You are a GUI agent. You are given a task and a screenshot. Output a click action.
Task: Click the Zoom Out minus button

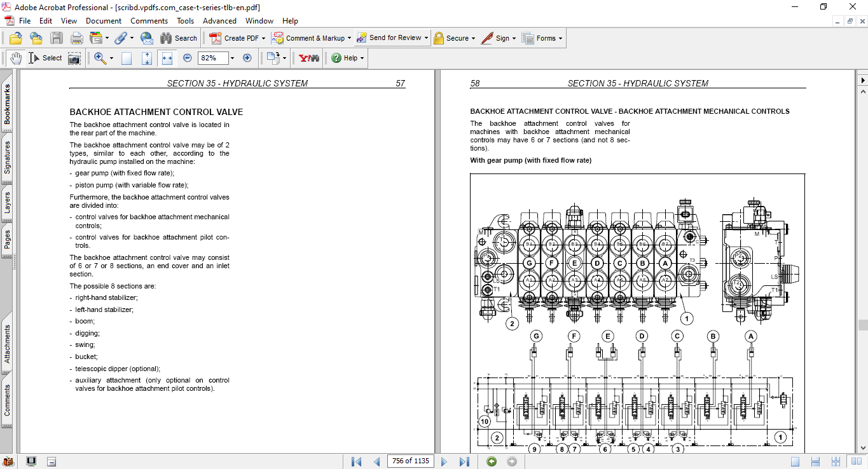pos(188,58)
